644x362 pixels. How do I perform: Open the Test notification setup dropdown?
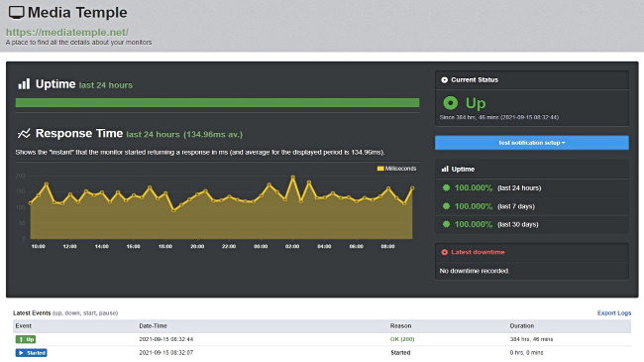tap(532, 143)
